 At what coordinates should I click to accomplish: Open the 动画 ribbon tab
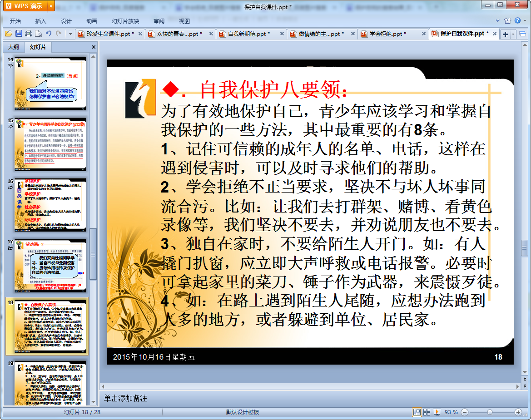click(91, 21)
